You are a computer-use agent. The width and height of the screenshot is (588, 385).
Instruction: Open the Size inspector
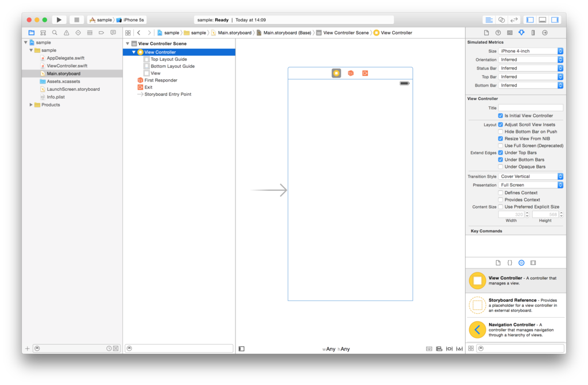pyautogui.click(x=533, y=33)
